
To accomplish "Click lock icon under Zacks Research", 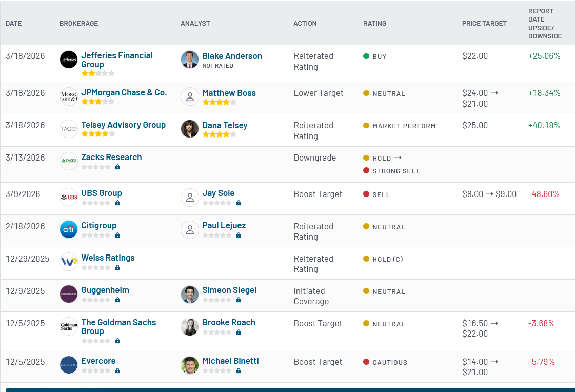I will pyautogui.click(x=117, y=167).
